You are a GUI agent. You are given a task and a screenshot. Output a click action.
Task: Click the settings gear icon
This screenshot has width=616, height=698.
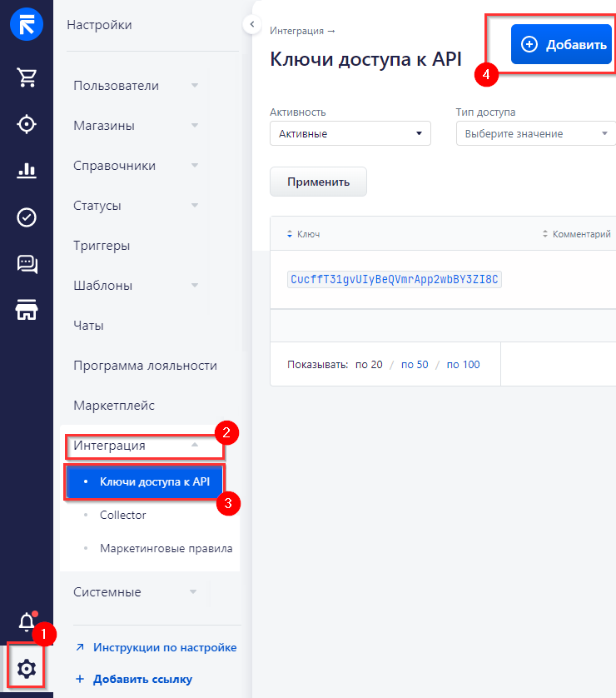[27, 668]
